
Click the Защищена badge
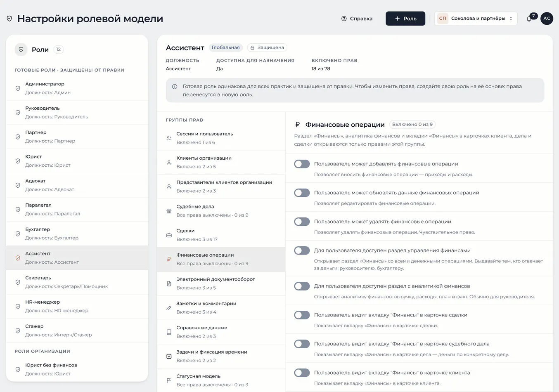click(x=267, y=47)
